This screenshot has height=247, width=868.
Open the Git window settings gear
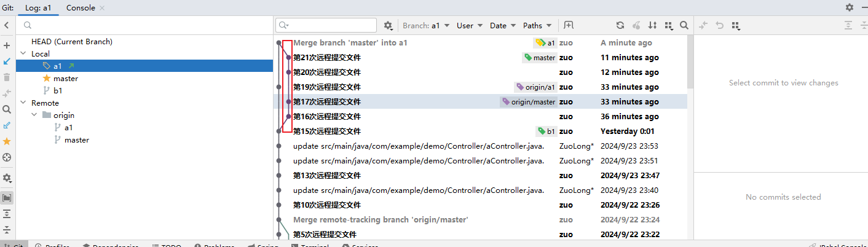(x=849, y=7)
